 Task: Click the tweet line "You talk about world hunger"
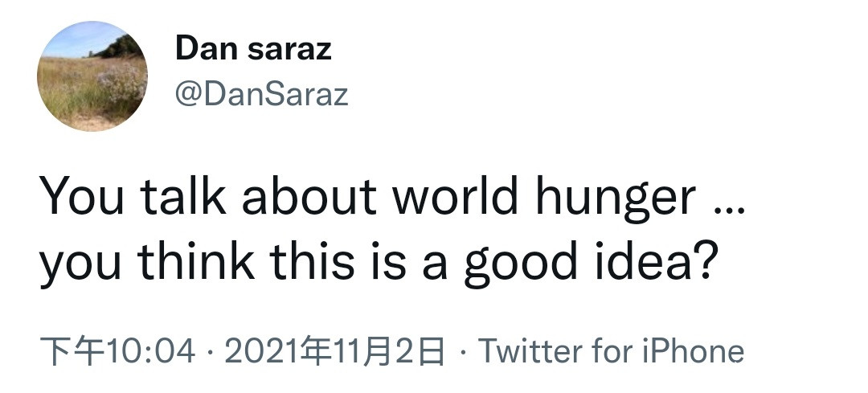(366, 197)
